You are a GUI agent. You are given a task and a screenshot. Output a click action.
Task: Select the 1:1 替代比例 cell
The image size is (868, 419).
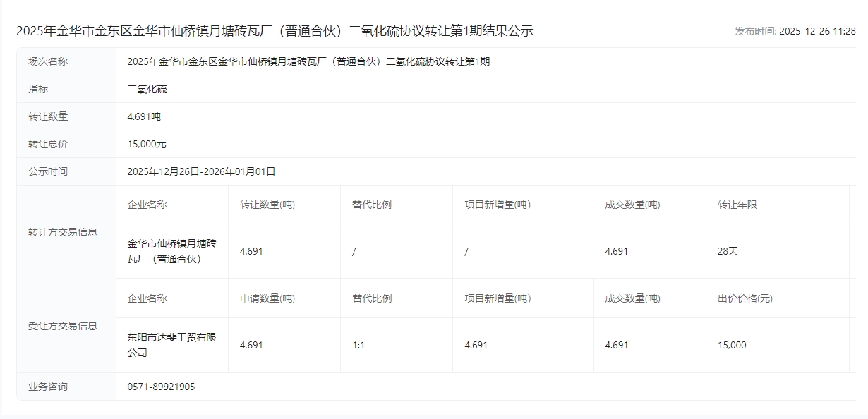pos(358,345)
